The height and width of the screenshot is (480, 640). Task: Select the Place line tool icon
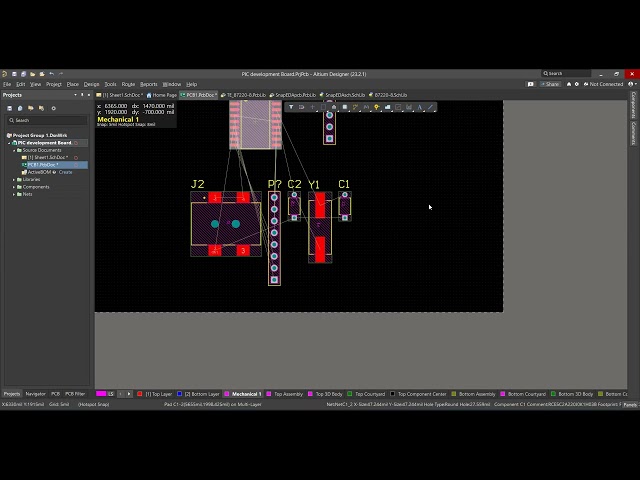[430, 107]
